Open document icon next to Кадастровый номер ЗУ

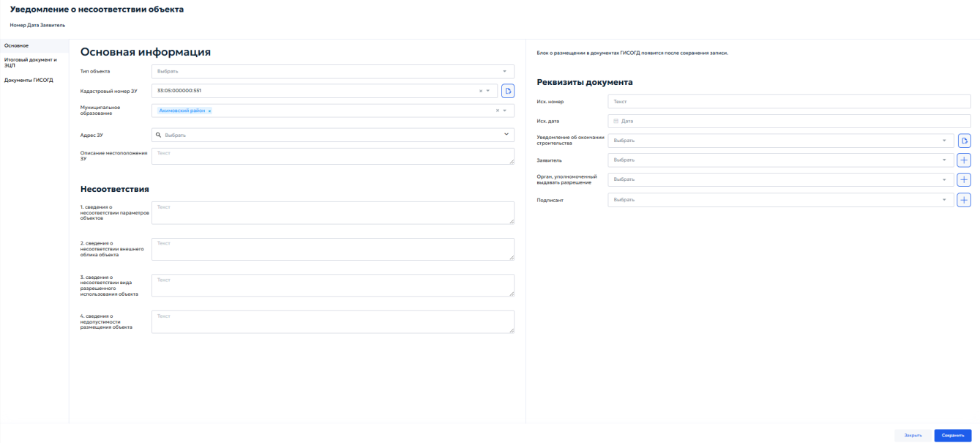coord(508,91)
